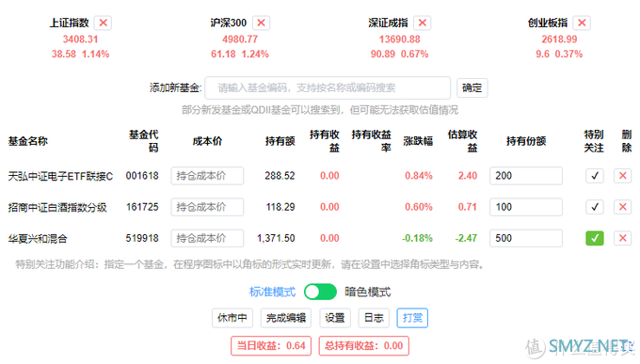Click fund name 华夏兴和混合
This screenshot has height=364, width=640.
pos(38,239)
